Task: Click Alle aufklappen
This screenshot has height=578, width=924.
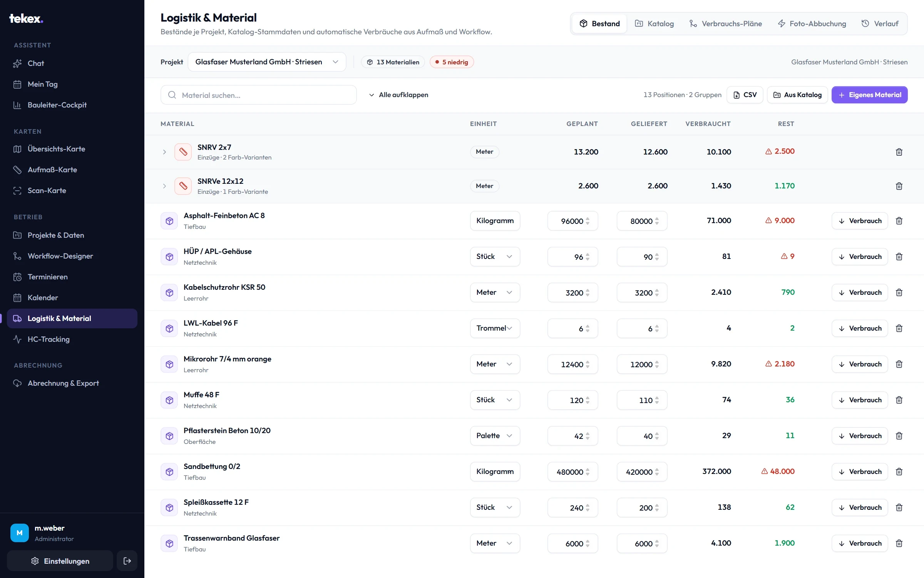Action: (x=398, y=95)
